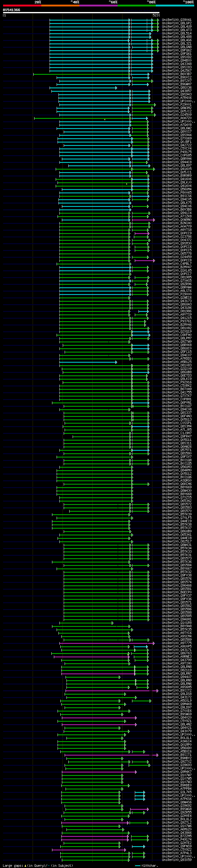The width and height of the screenshot is (197, 868).
Task: Click hit label UniRef100_P29000
Action: (x=177, y=294)
